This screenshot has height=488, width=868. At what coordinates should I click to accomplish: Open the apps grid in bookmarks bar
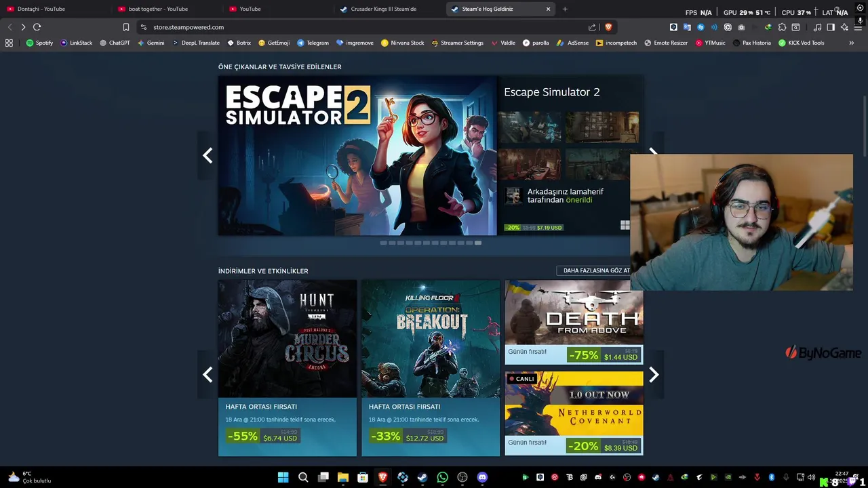tap(9, 43)
